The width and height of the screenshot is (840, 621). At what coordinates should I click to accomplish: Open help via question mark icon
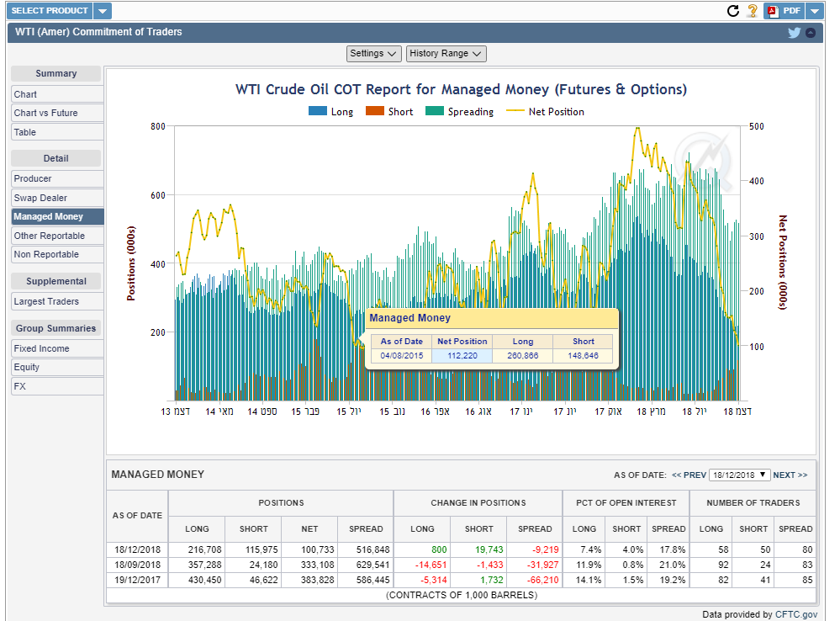[753, 11]
